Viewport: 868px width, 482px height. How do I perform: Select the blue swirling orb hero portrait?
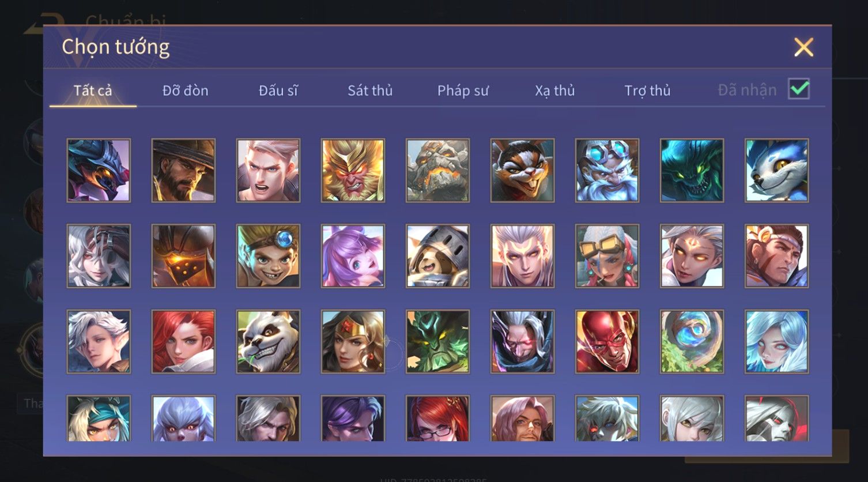coord(692,342)
